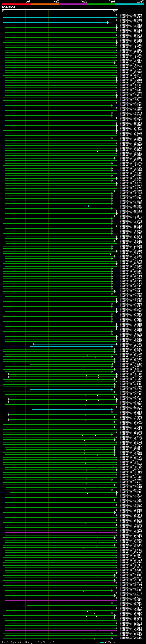Click the shorter cyan bar of UniRef100_B9MVI0

(56, 22)
